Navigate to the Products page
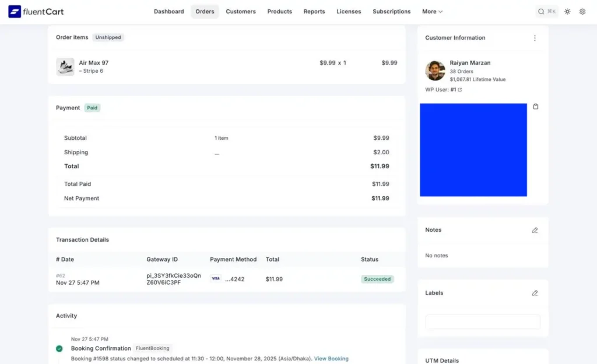The image size is (597, 364). [279, 12]
